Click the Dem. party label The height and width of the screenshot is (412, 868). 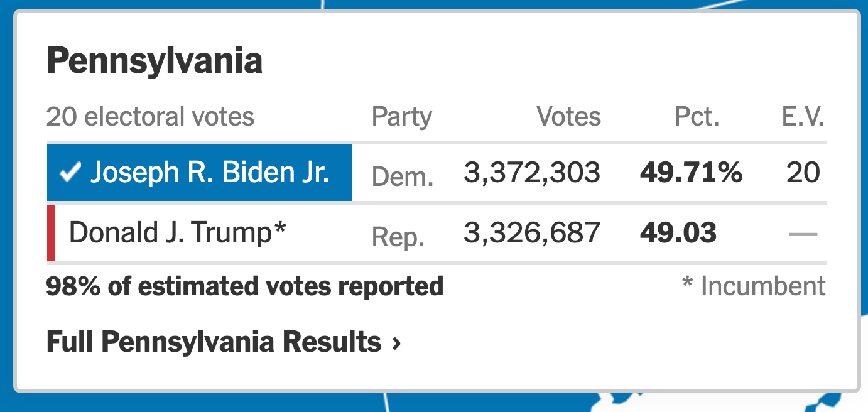[x=403, y=176]
